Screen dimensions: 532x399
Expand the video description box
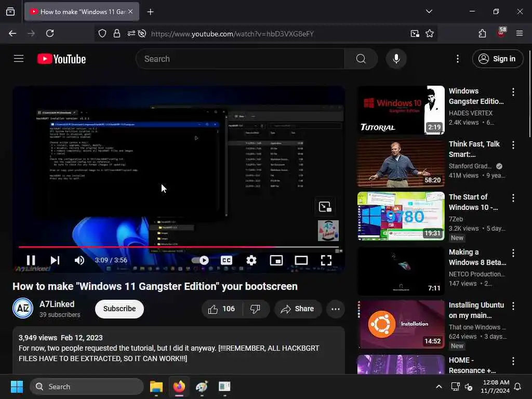point(179,351)
